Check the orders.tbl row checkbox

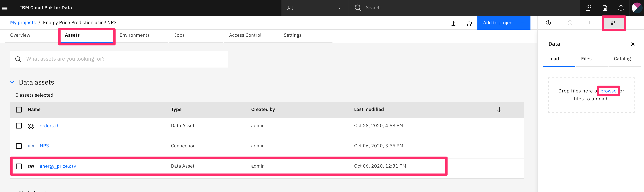click(x=19, y=126)
